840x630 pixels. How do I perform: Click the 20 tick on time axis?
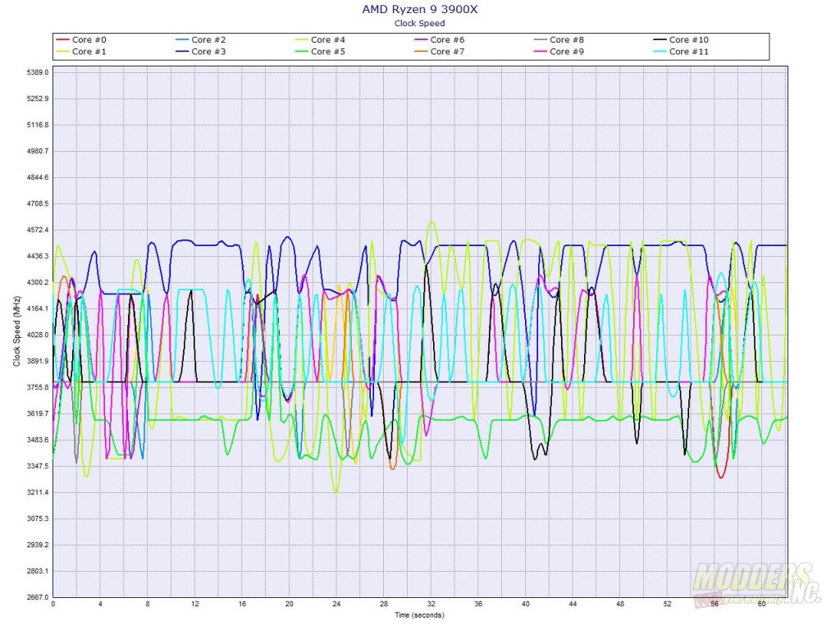click(x=290, y=604)
